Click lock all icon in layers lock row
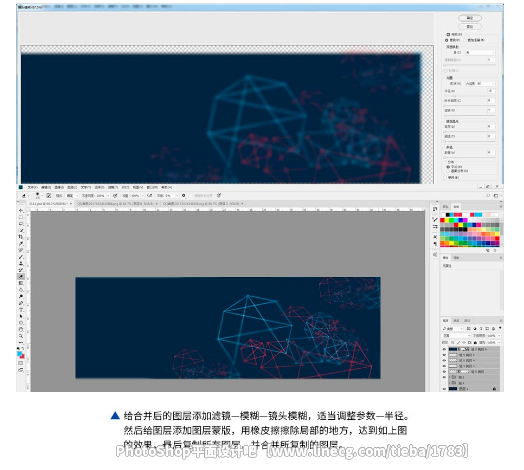This screenshot has width=524, height=470. (x=475, y=343)
